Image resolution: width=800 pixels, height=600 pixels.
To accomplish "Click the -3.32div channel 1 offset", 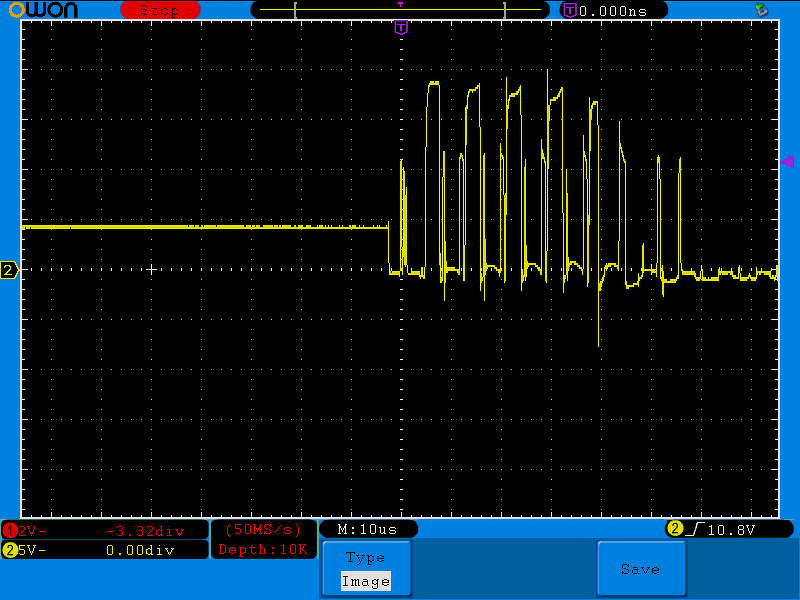I will coord(145,532).
